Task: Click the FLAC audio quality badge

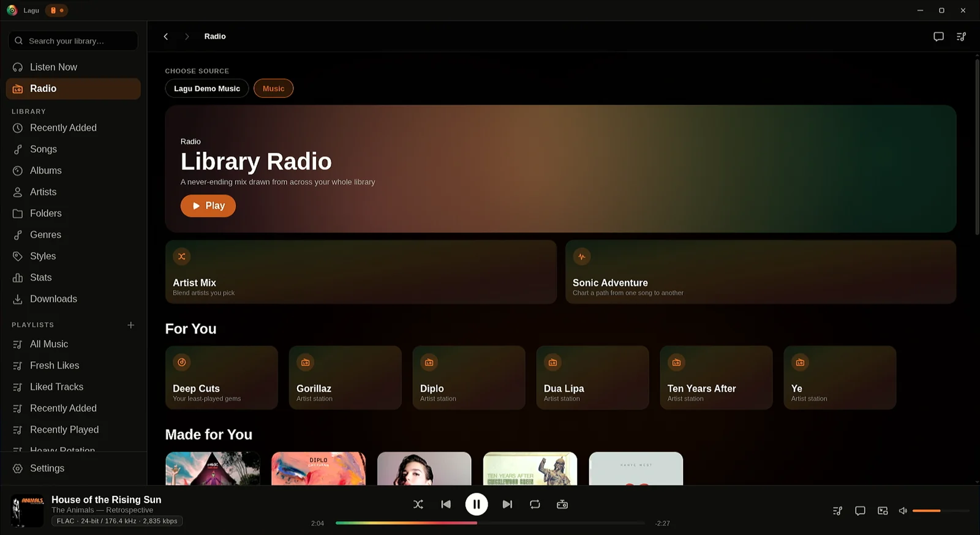Action: click(117, 521)
